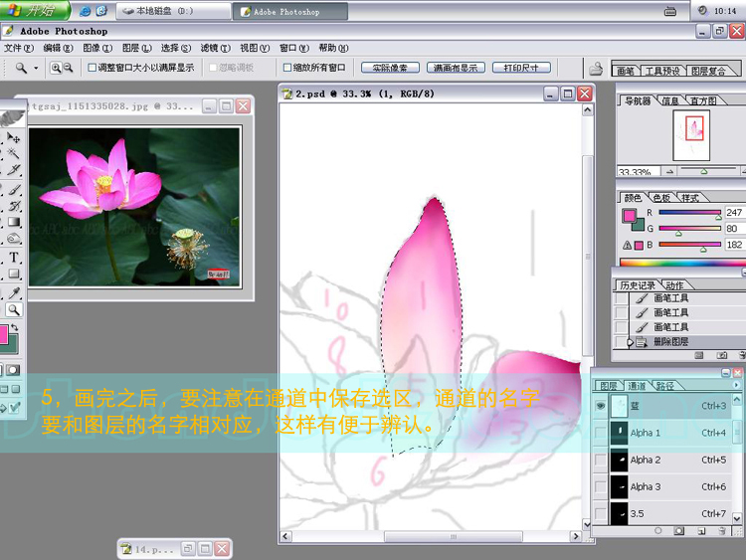The image size is (746, 560).
Task: Click the 打印尺寸 button
Action: click(x=521, y=68)
